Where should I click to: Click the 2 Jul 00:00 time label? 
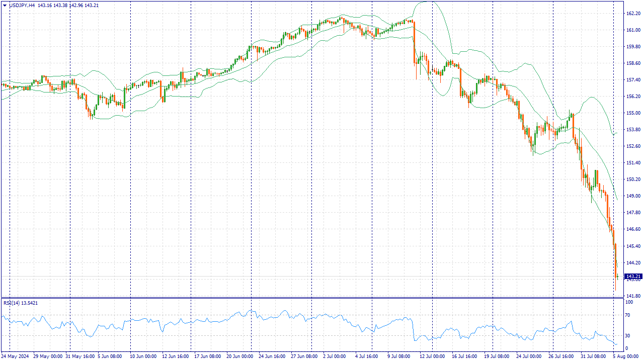click(335, 356)
